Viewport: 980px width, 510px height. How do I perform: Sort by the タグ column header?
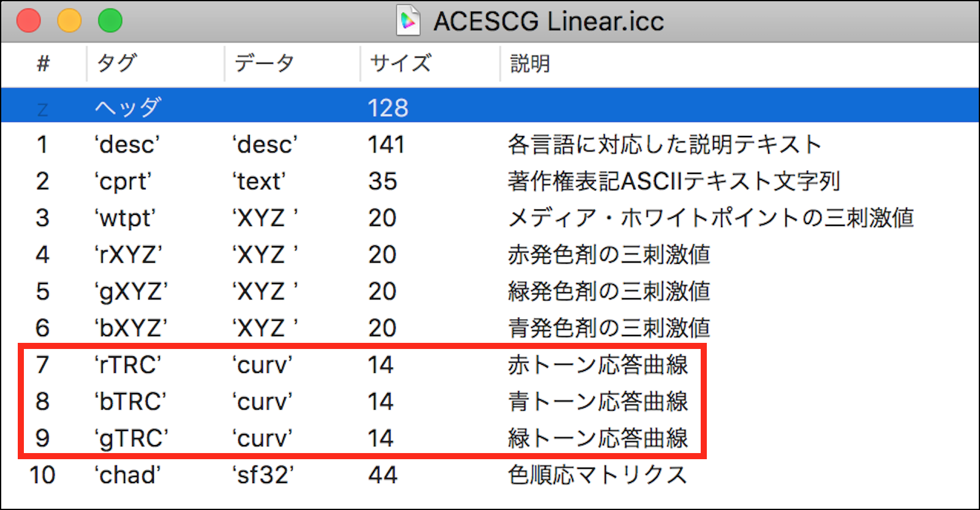point(116,63)
